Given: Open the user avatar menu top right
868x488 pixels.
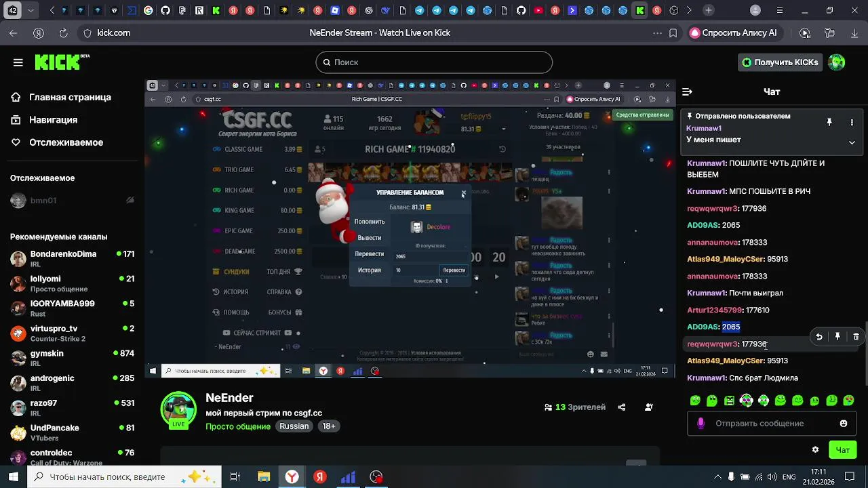Looking at the screenshot, I should pyautogui.click(x=837, y=62).
